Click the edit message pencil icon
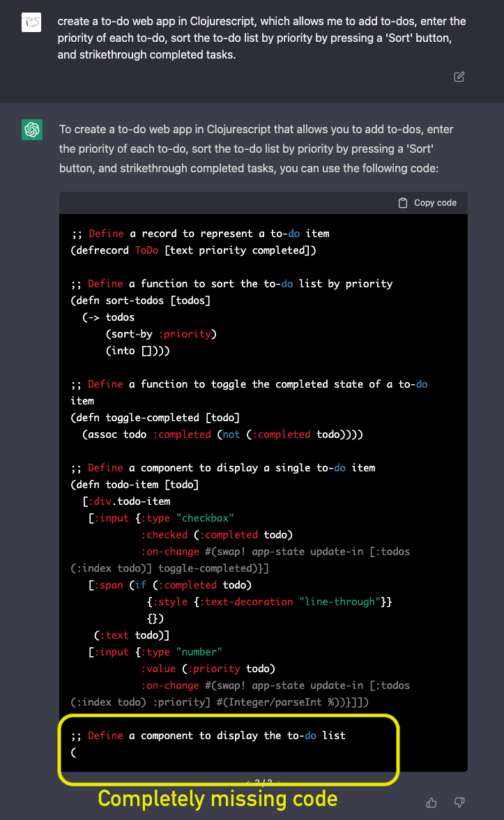This screenshot has width=504, height=820. [459, 77]
